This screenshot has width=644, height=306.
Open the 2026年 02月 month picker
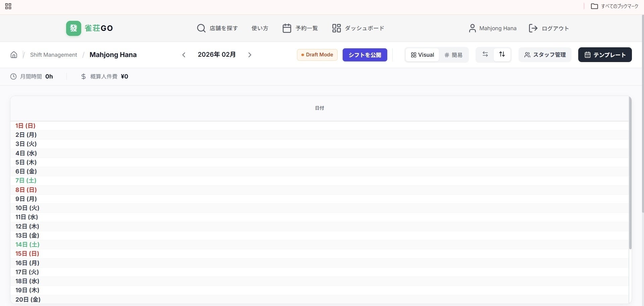point(216,54)
